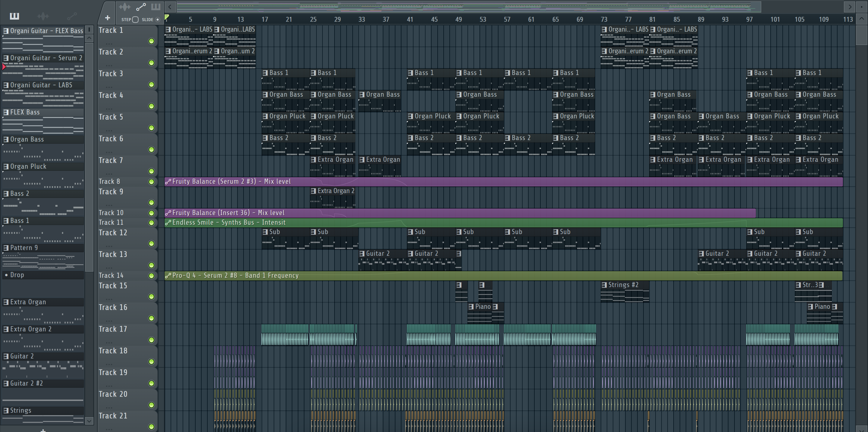
Task: Mute Track 17 using its green light
Action: click(151, 340)
